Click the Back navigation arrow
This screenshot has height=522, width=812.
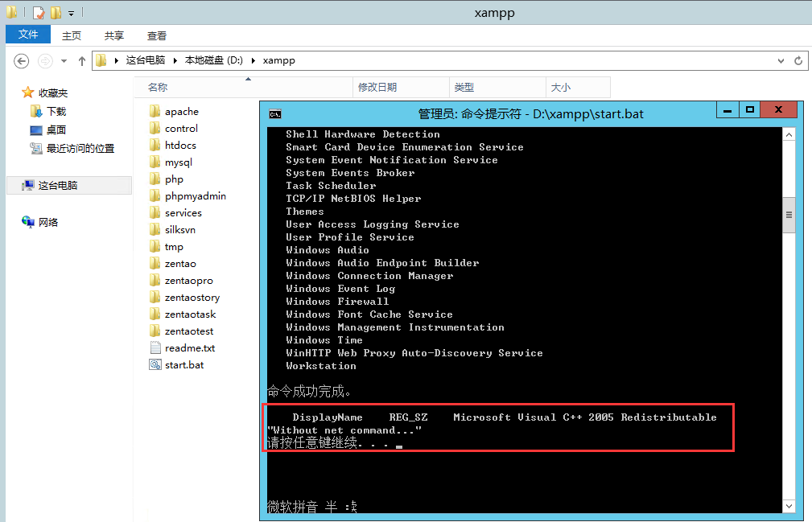tap(21, 61)
